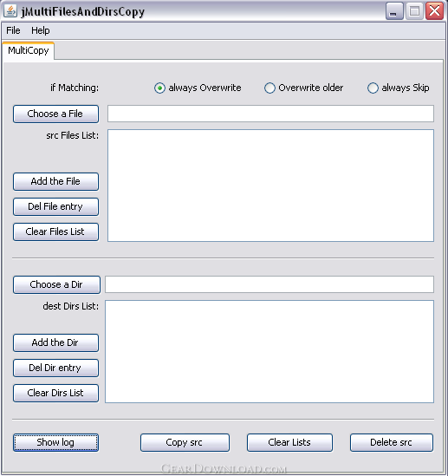Start copying with Copy src button
The image size is (448, 476).
click(x=185, y=442)
